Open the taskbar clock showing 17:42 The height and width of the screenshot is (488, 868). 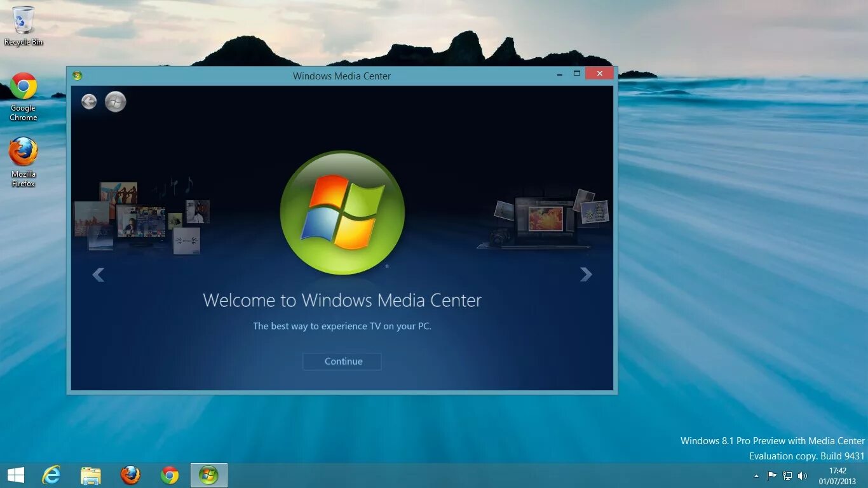pos(837,476)
